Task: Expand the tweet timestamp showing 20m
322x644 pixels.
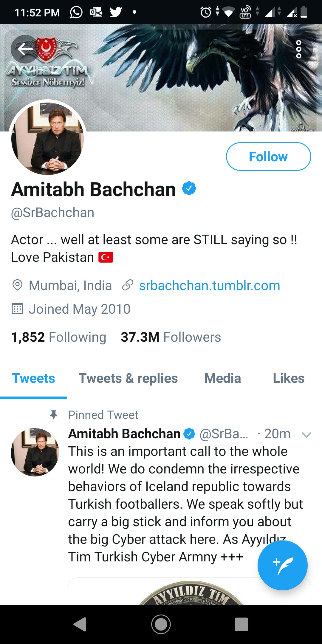Action: coord(278,434)
